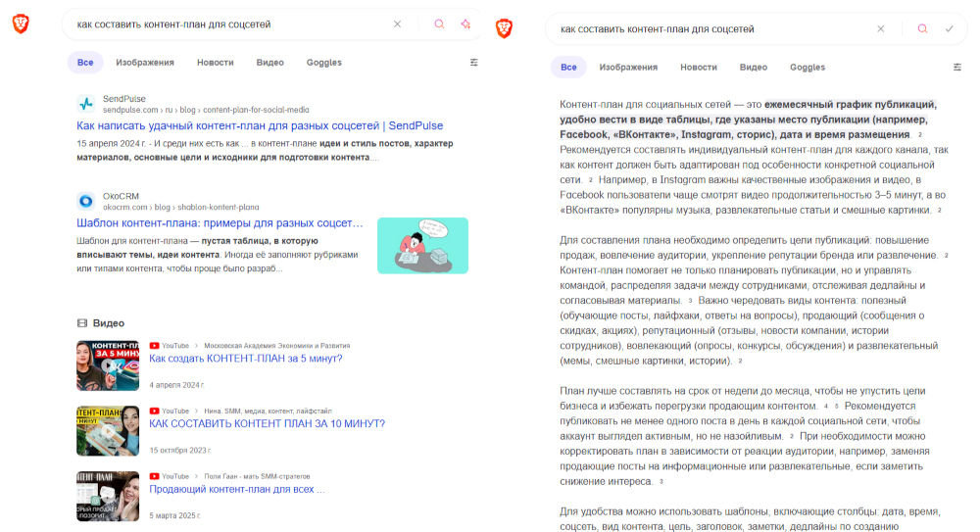The width and height of the screenshot is (980, 532).
Task: Switch to Новости tab in right window
Action: click(x=699, y=67)
